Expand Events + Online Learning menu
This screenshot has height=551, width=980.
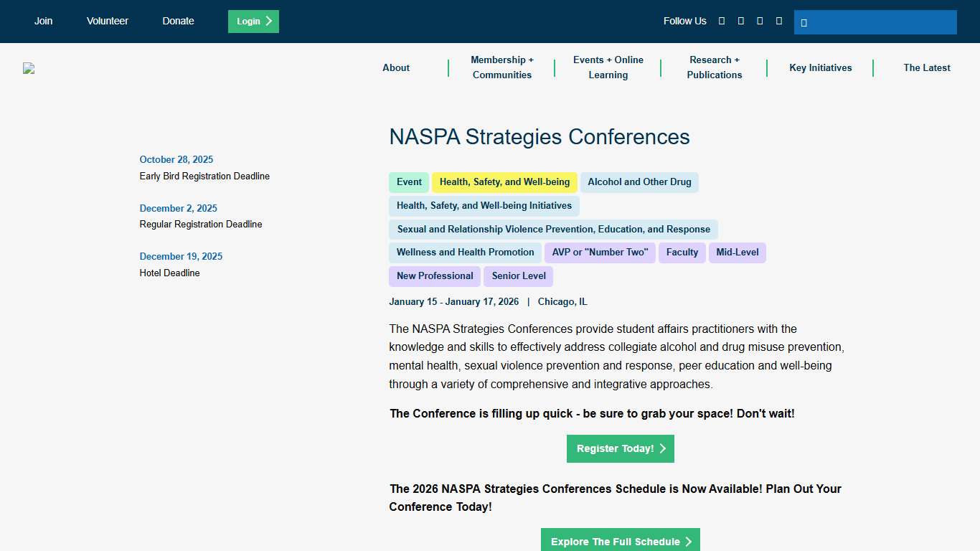point(608,67)
